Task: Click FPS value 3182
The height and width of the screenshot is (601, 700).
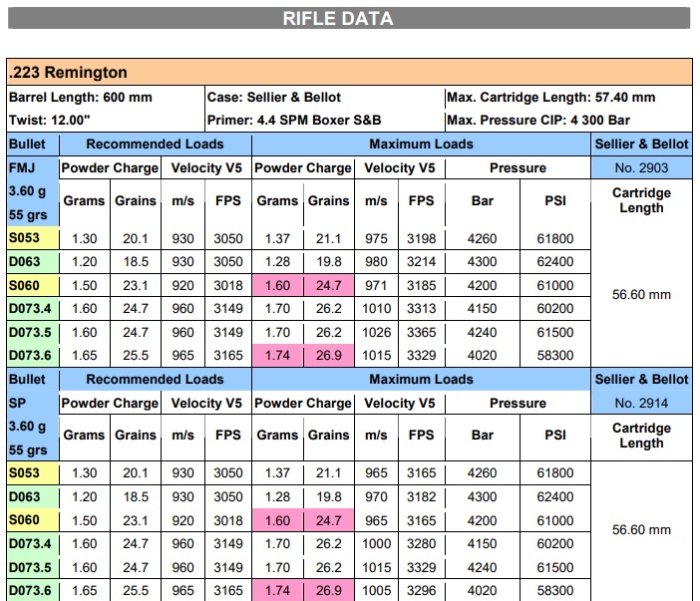Action: [x=421, y=497]
